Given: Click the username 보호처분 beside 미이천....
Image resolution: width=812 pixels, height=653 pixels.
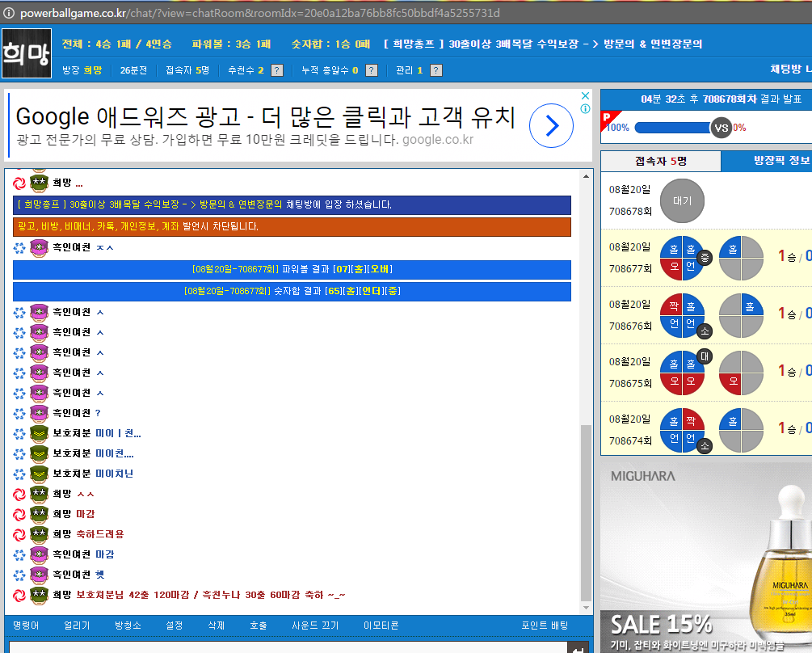Looking at the screenshot, I should tap(71, 453).
